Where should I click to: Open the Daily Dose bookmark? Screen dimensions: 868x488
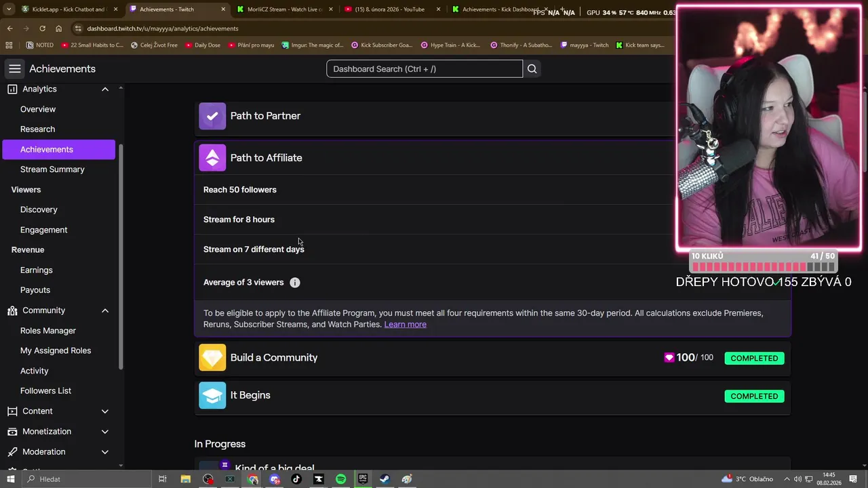203,45
